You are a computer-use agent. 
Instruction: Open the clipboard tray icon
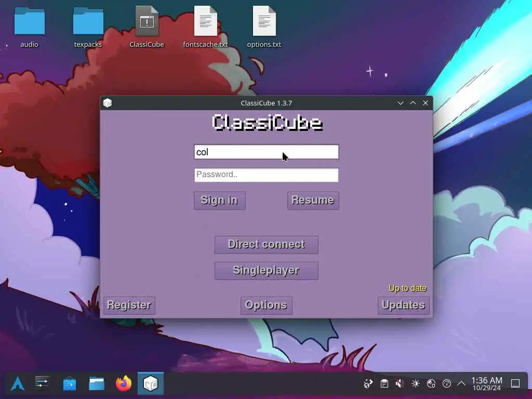click(x=384, y=384)
